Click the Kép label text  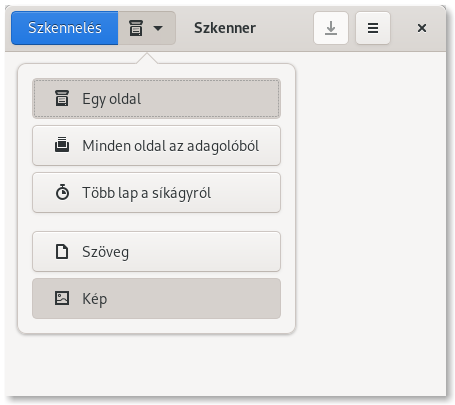(95, 299)
